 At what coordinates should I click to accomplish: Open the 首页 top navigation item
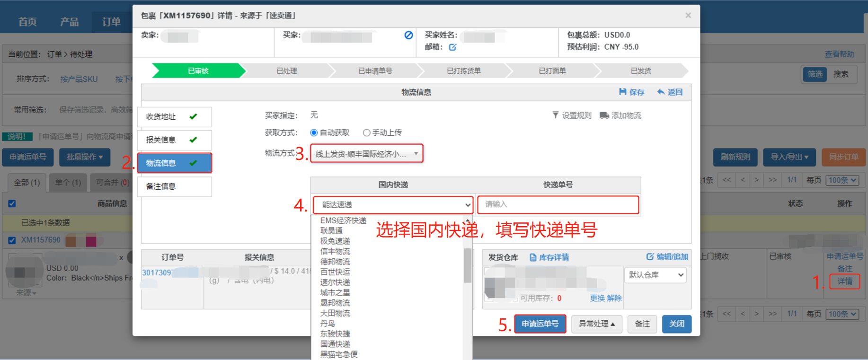tap(27, 22)
